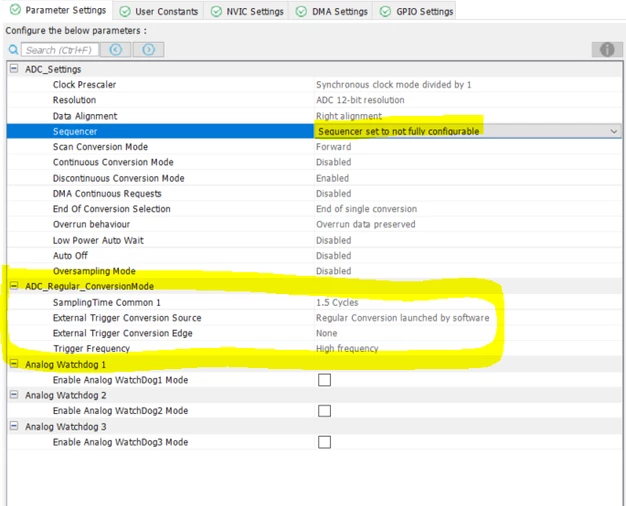
Task: Click GPIO Settings green check icon
Action: pos(385,12)
